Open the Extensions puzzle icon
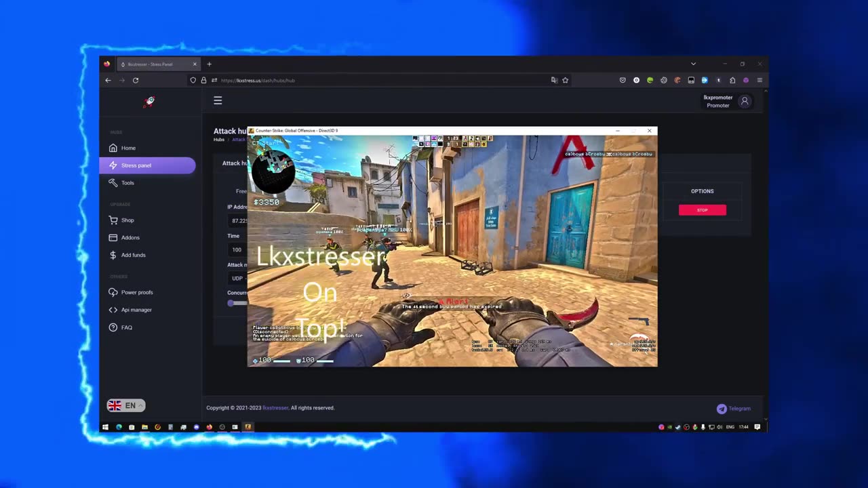Screen dimensions: 868x488 click(x=732, y=80)
